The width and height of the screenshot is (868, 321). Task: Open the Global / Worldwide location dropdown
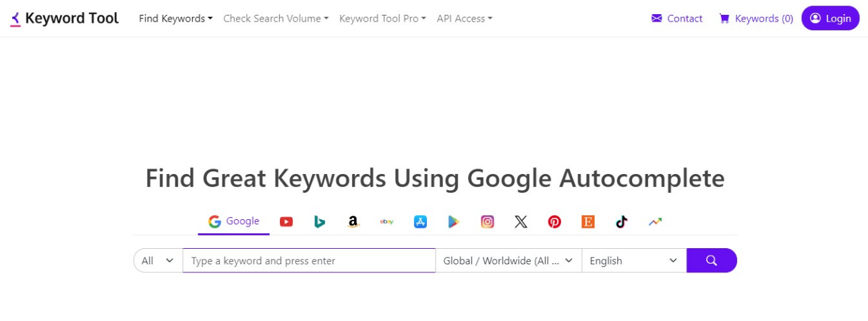509,260
